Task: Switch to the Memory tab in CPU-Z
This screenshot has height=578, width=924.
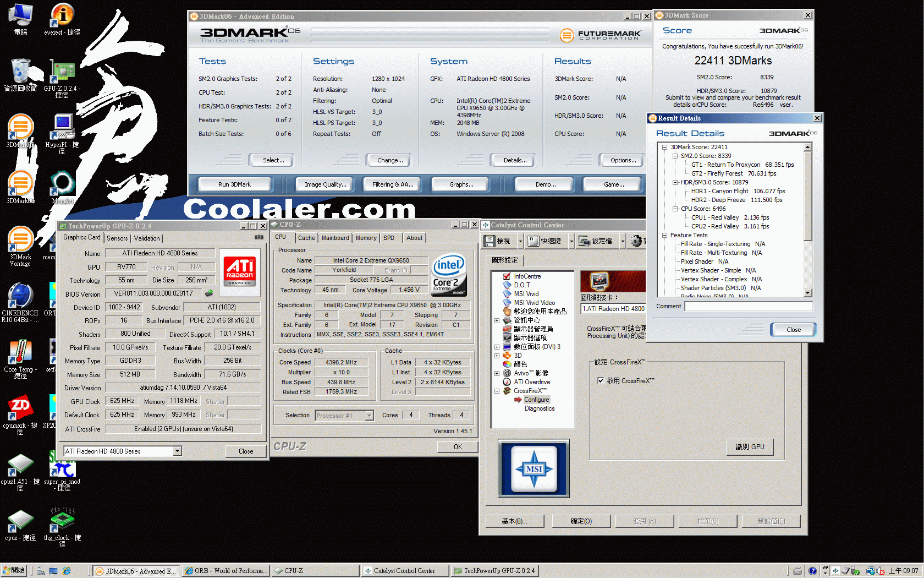Action: pos(366,238)
